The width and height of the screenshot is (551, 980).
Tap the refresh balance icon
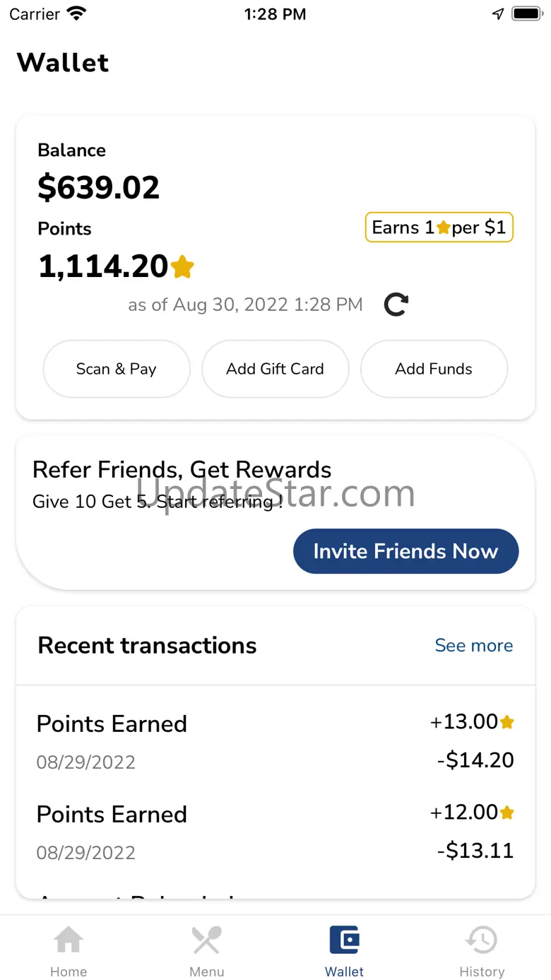coord(396,305)
